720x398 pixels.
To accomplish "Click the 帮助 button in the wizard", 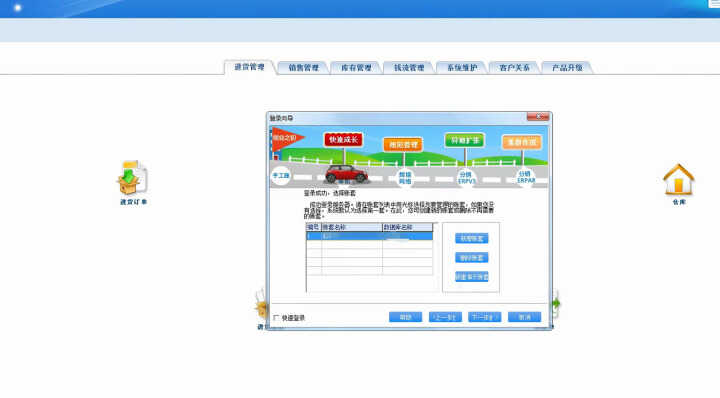I will [405, 317].
